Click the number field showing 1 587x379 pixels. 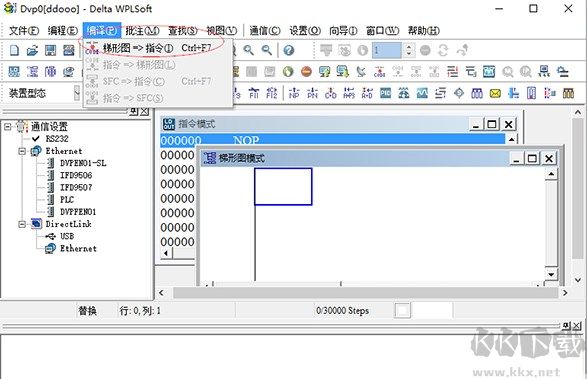(x=387, y=50)
